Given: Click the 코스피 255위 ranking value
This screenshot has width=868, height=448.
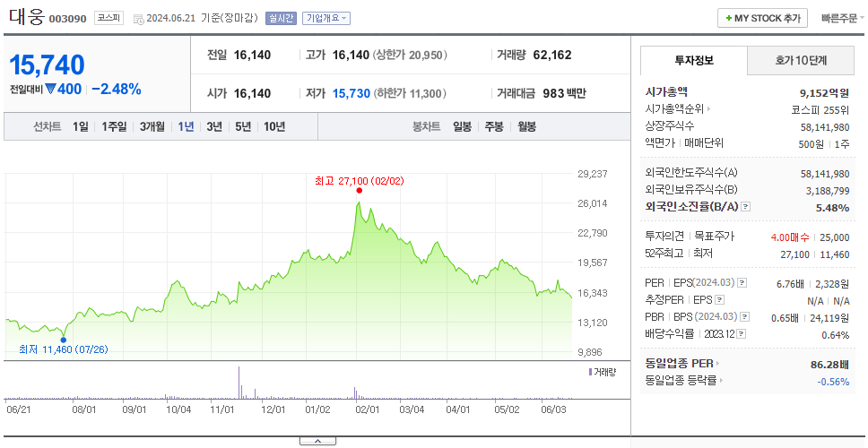Looking at the screenshot, I should tap(820, 109).
